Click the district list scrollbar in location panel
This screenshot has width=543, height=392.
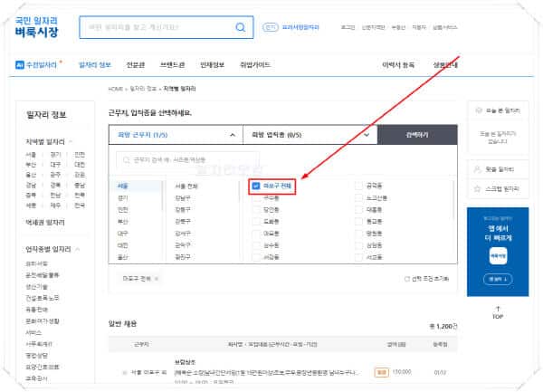[239, 192]
